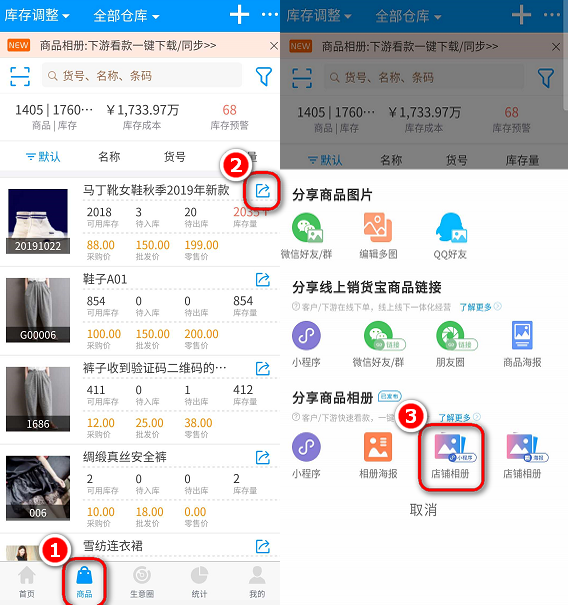568x605 pixels.
Task: Open the filter funnel icon
Action: [x=264, y=76]
